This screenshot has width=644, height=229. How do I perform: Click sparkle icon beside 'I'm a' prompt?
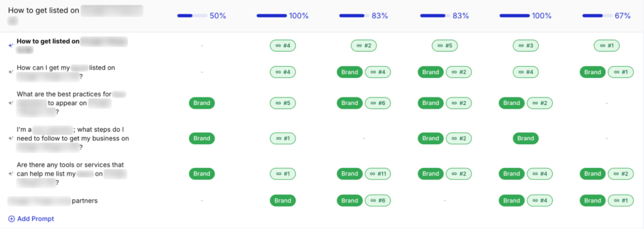(x=11, y=138)
